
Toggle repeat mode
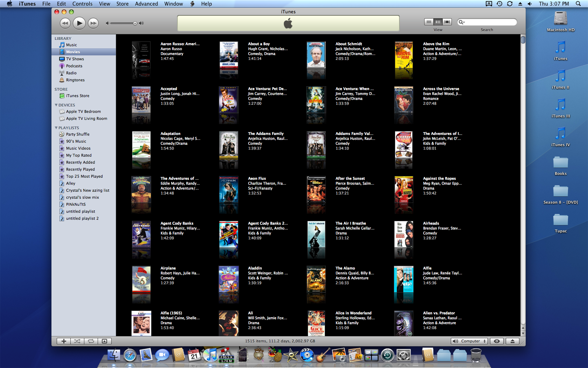point(91,341)
